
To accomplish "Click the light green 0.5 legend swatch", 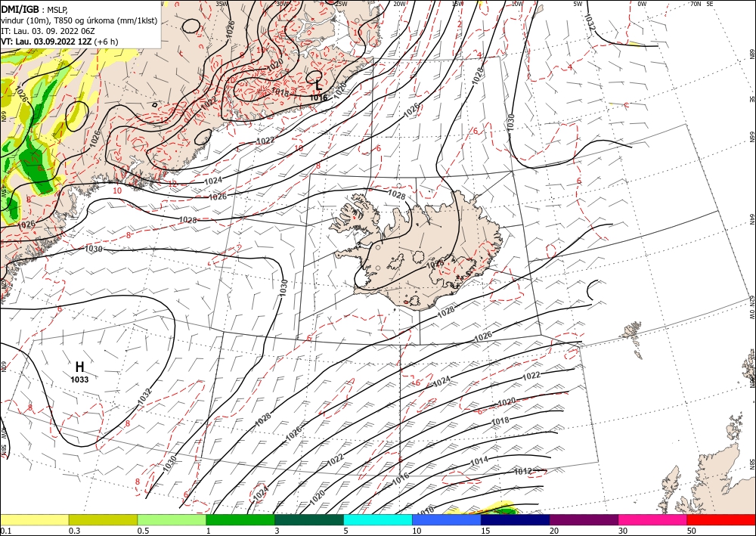I will pyautogui.click(x=172, y=519).
